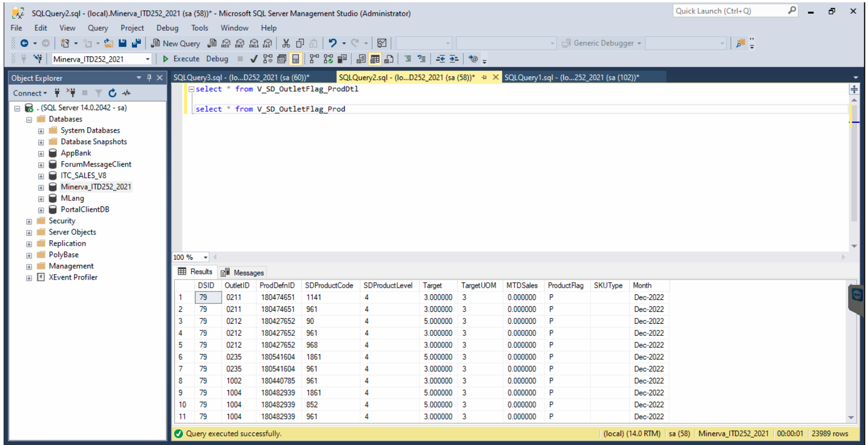Screen dimensions: 868x445
Task: Click Increase Indent icon
Action: click(x=454, y=58)
